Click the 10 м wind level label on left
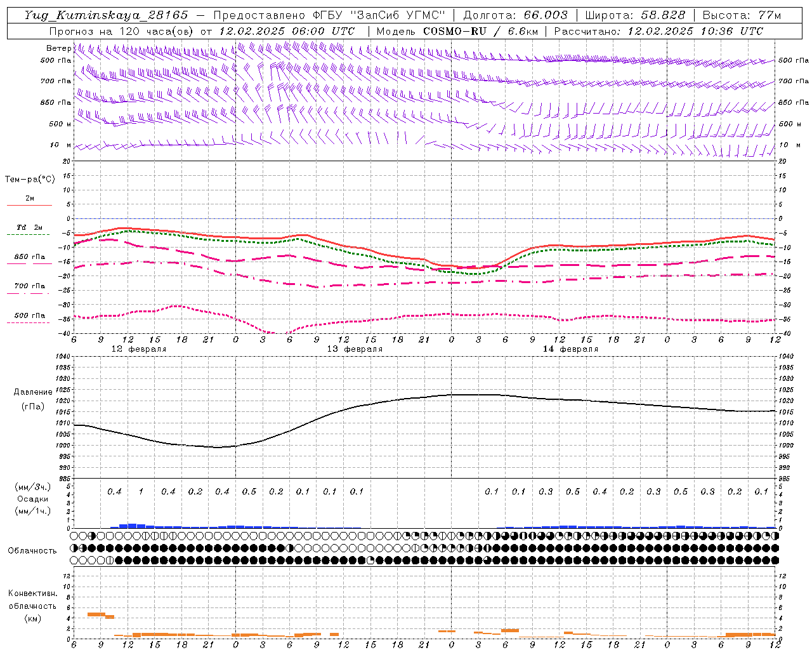This screenshot has width=812, height=650. coord(61,145)
